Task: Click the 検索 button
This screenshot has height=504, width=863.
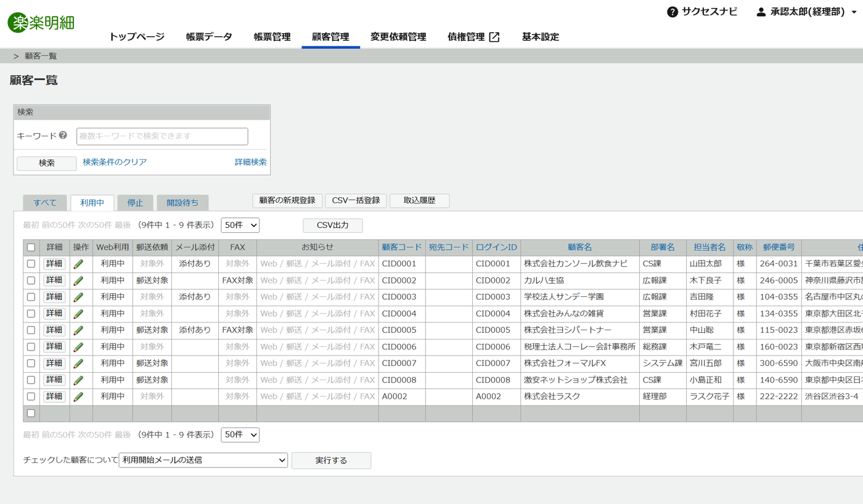Action: click(x=47, y=163)
